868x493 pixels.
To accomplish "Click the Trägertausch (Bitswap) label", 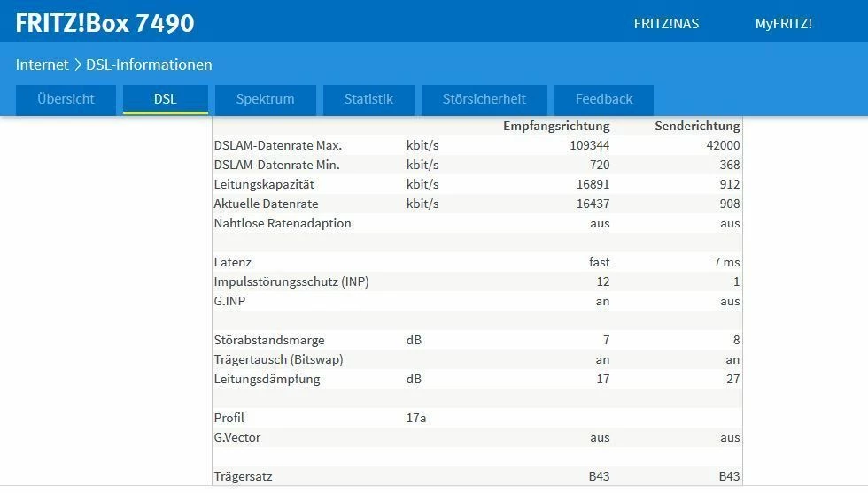I will tap(278, 359).
